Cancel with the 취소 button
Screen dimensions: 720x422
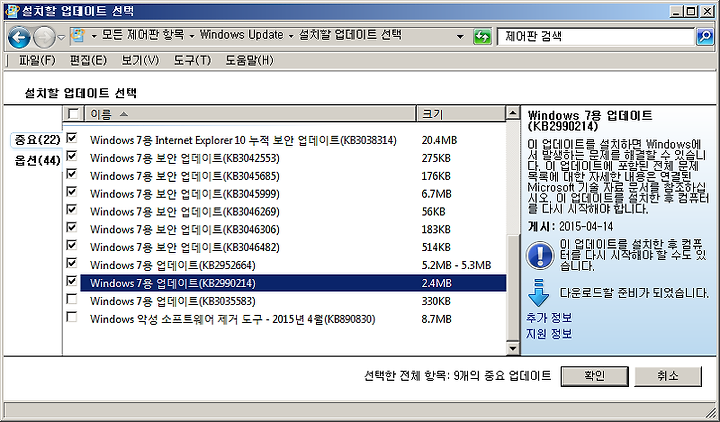point(668,376)
